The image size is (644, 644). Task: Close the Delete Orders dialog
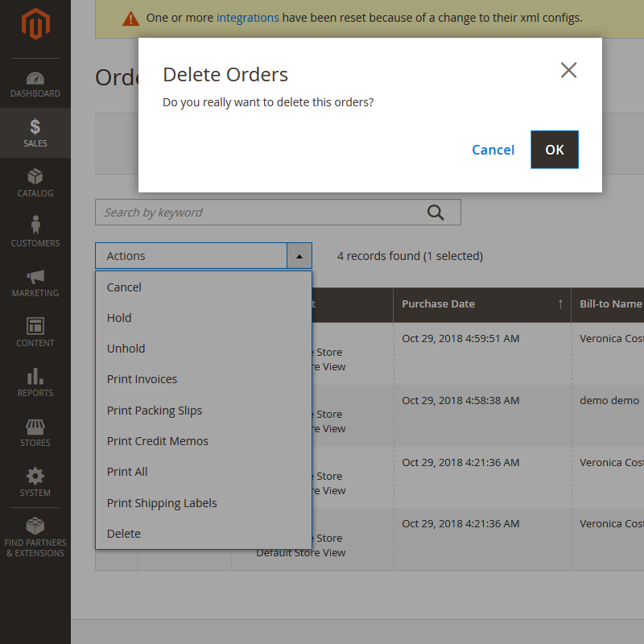click(x=568, y=71)
